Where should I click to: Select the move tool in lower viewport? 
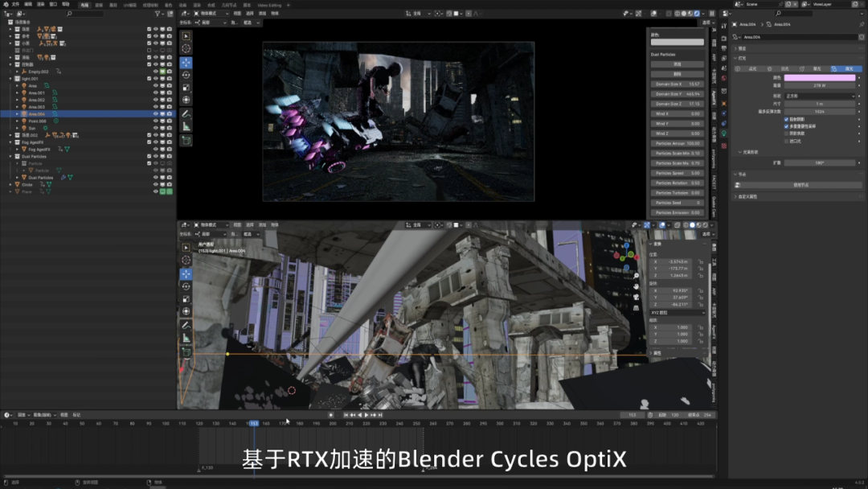[186, 273]
